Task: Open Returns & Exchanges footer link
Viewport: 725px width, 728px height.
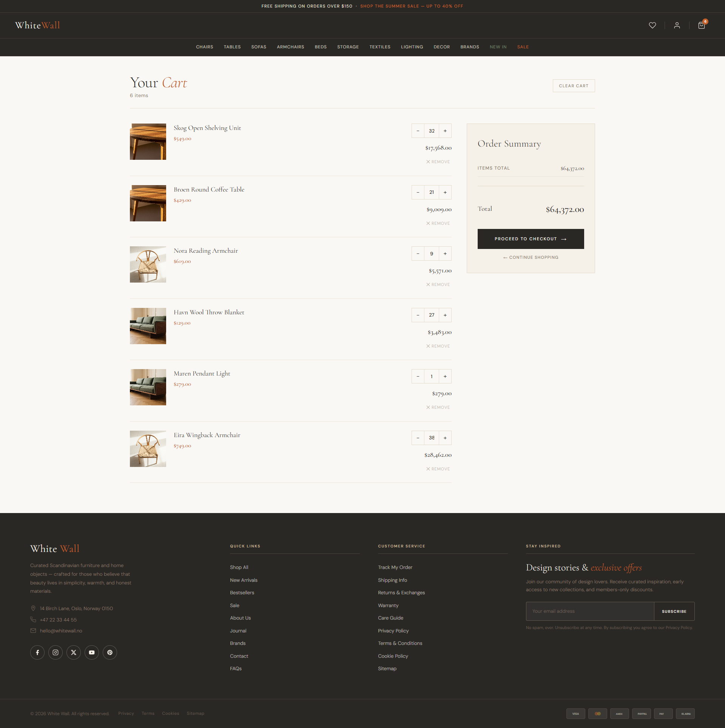Action: click(x=401, y=593)
